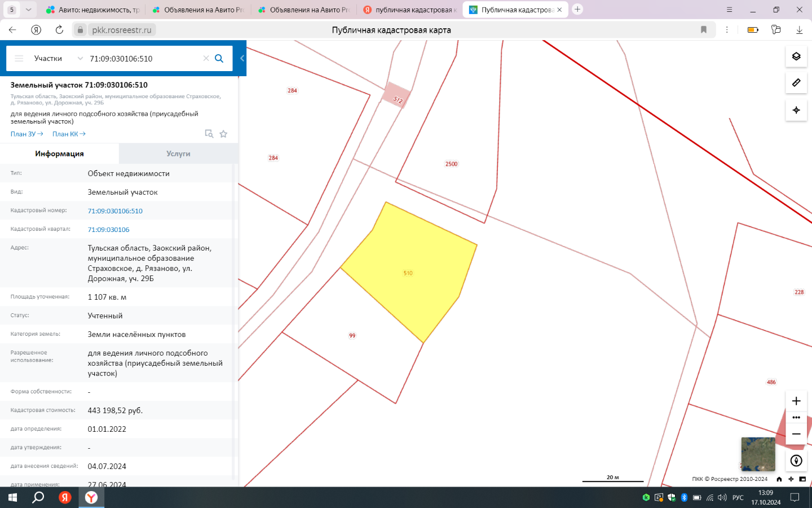
Task: Open browser page menu three dots
Action: coord(727,30)
